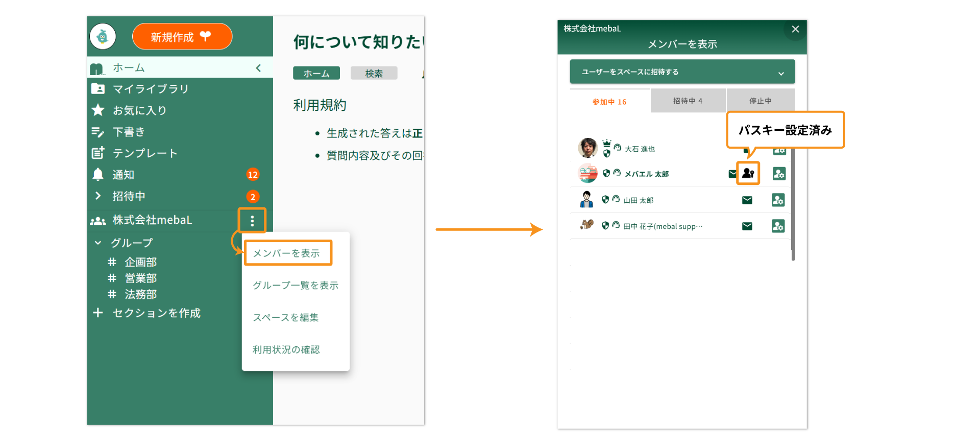This screenshot has height=448, width=980.
Task: Click the 検索 button
Action: pyautogui.click(x=374, y=74)
